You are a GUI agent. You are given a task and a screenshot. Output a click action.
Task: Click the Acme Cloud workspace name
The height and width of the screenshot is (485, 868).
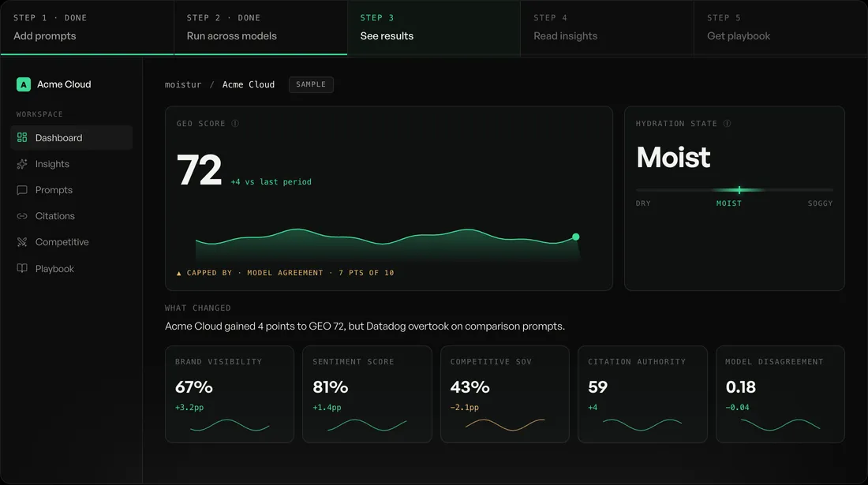point(64,84)
